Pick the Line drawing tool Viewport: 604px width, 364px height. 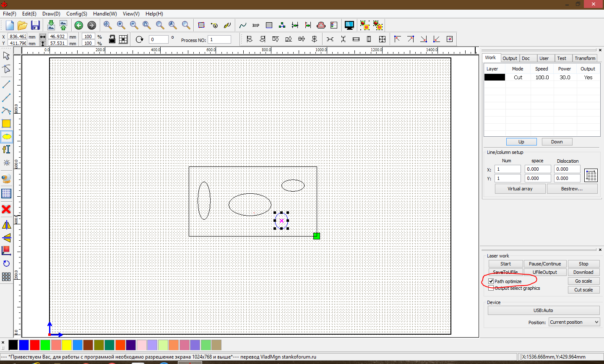coord(6,84)
